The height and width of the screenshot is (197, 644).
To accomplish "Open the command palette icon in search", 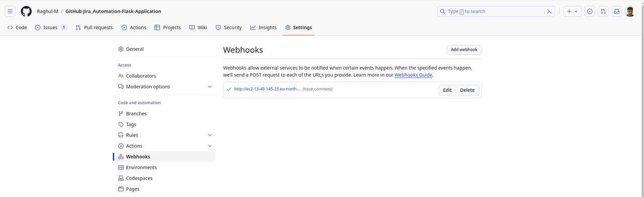I will pos(549,11).
